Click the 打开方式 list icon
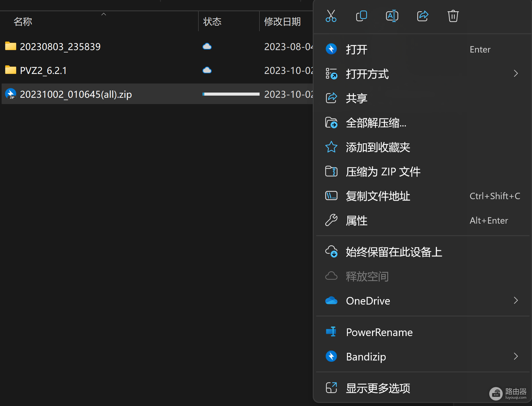 click(331, 74)
